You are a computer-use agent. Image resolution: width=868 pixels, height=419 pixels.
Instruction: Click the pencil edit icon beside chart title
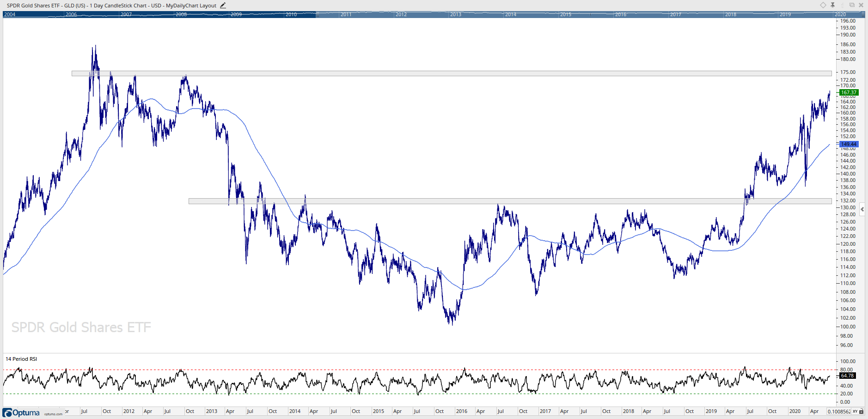[223, 6]
